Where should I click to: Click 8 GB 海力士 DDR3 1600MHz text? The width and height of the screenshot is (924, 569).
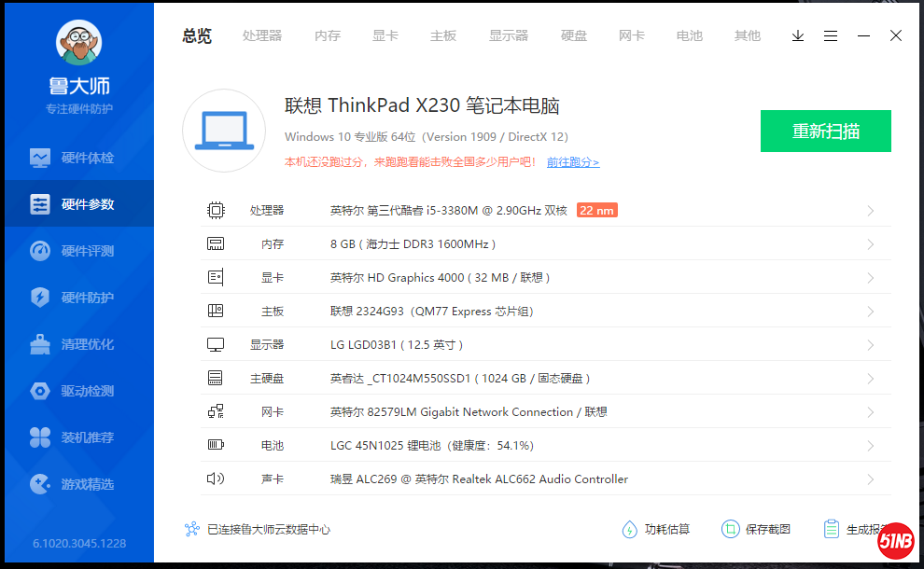point(413,243)
